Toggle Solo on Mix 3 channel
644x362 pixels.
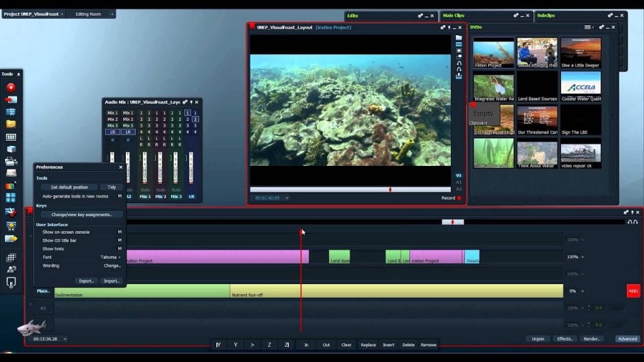click(x=176, y=190)
